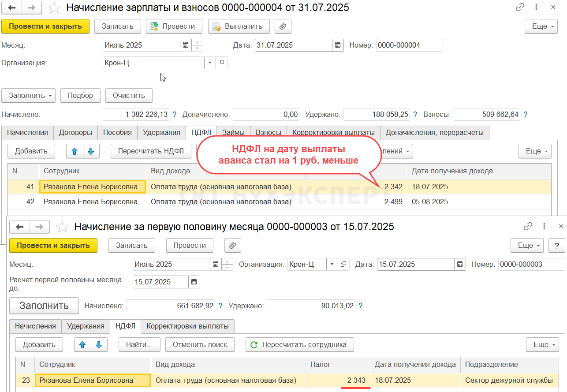Open calendar for Расчет первой половины месяца date
The image size is (567, 392).
click(x=194, y=282)
